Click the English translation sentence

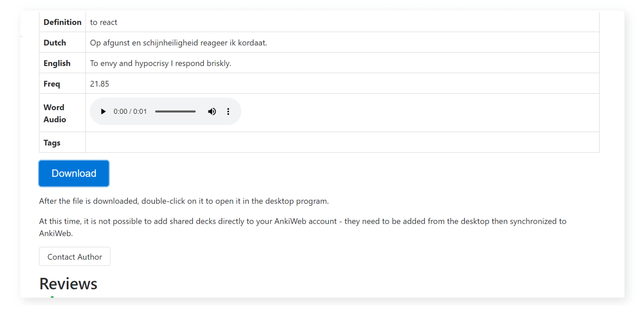(160, 63)
